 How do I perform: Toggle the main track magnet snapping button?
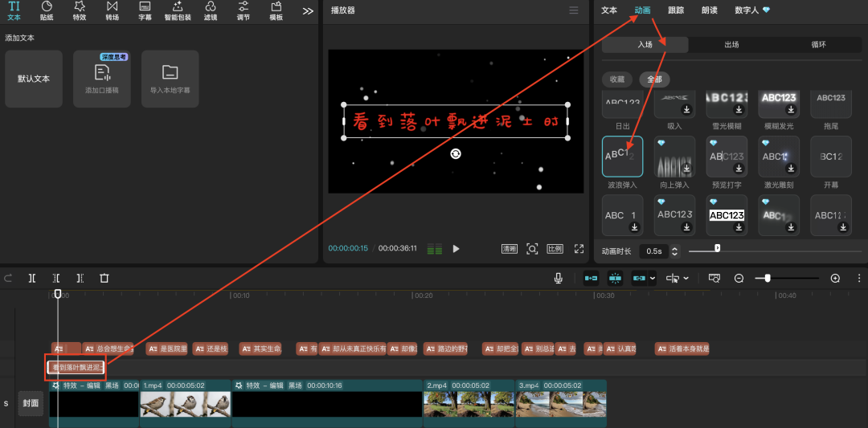591,278
